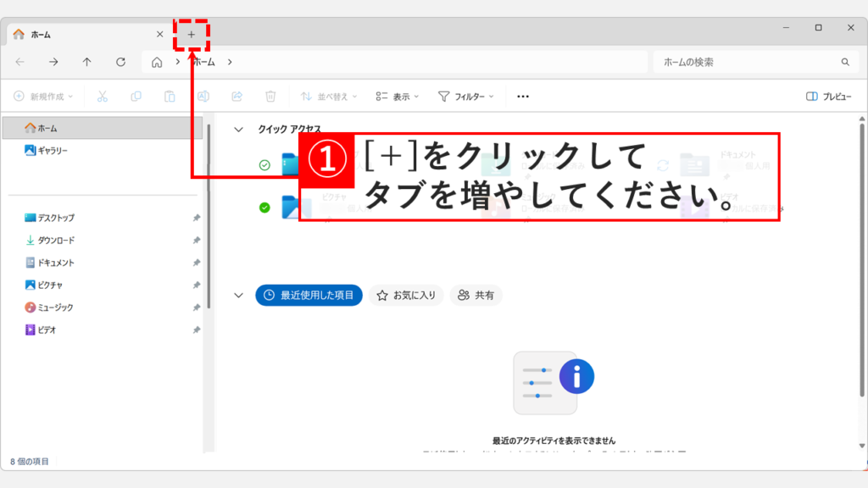Click the pin icon next to ビデオ
Image resolution: width=868 pixels, height=488 pixels.
[x=197, y=330]
